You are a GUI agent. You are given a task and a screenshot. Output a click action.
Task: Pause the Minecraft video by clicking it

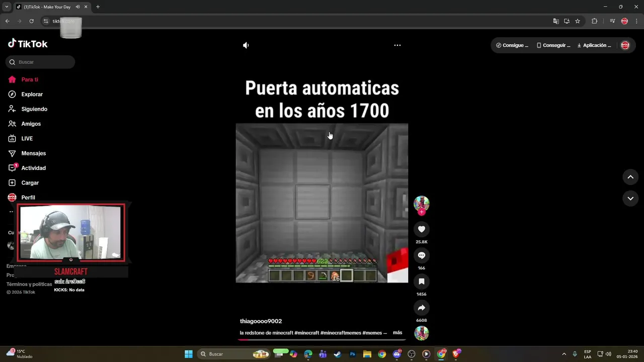(322, 203)
